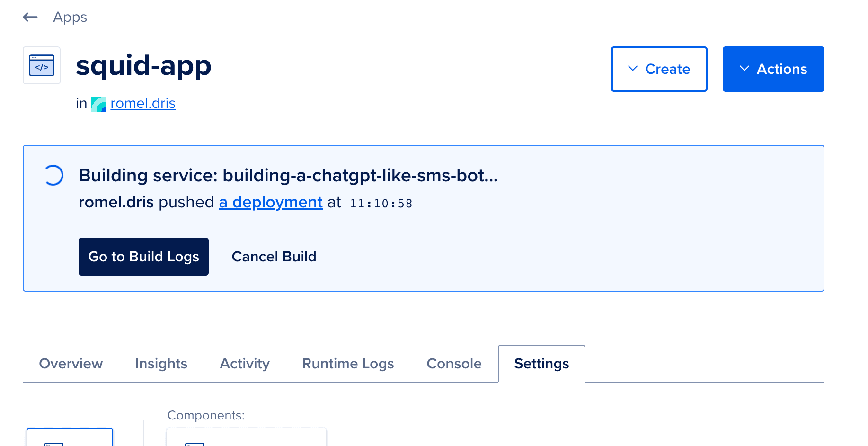This screenshot has height=446, width=868.
Task: Click the squid-app code window icon
Action: coord(42,65)
